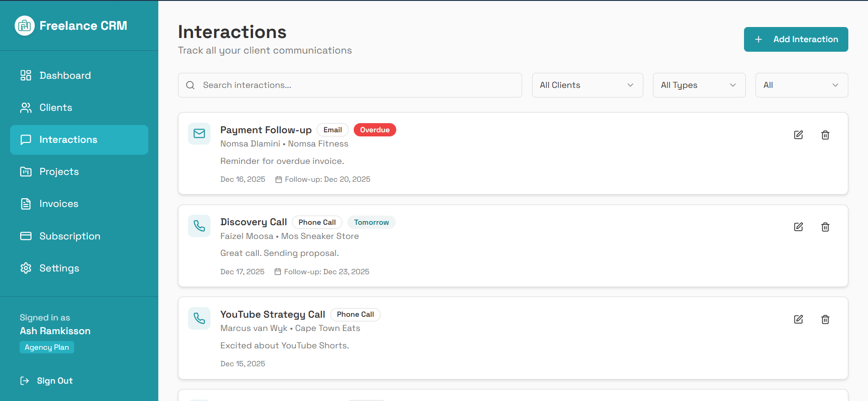
Task: Expand the All Clients filter dropdown
Action: 588,85
